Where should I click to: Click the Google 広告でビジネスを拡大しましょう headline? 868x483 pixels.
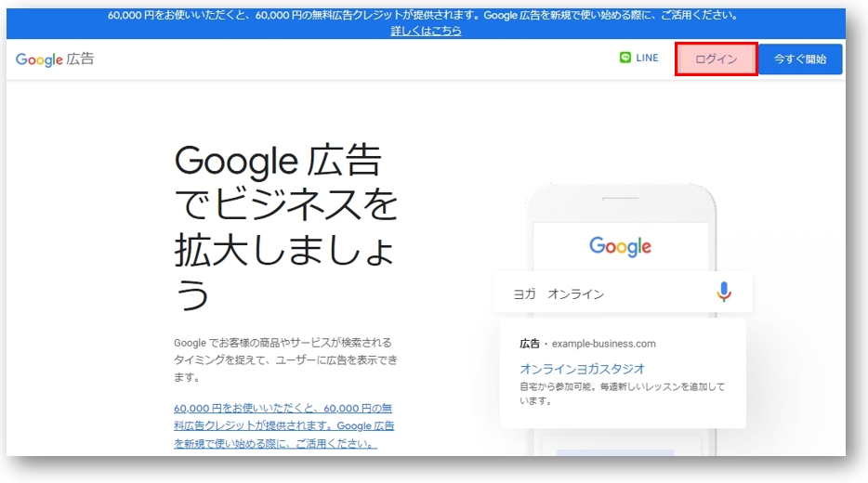pyautogui.click(x=285, y=227)
